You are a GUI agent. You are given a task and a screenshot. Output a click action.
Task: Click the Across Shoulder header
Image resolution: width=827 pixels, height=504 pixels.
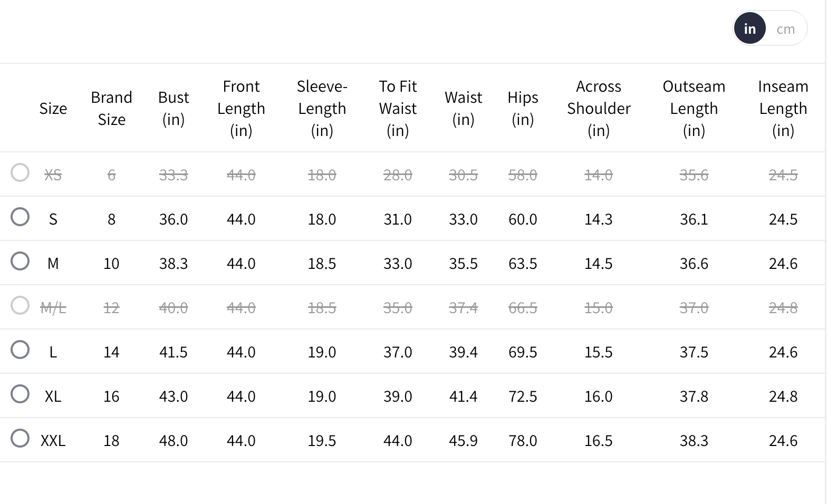click(x=599, y=109)
